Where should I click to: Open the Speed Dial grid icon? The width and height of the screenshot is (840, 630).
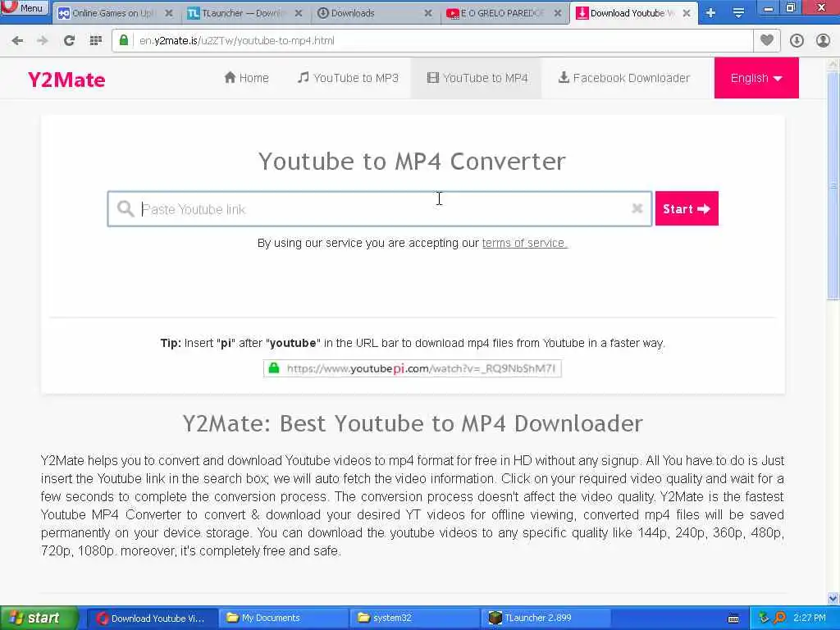click(95, 40)
